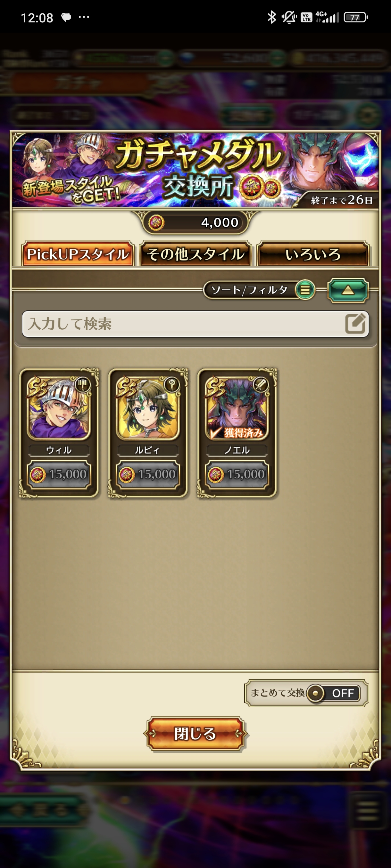The image size is (391, 868).
Task: Toggle the まとめて交換 switch
Action: [333, 693]
